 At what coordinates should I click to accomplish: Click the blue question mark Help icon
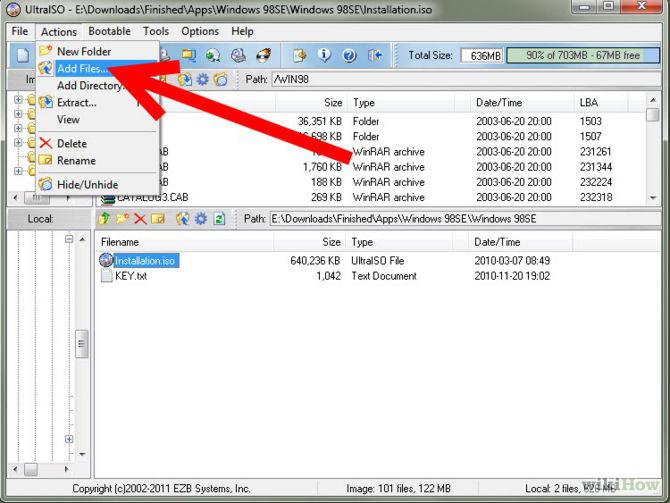coord(350,55)
